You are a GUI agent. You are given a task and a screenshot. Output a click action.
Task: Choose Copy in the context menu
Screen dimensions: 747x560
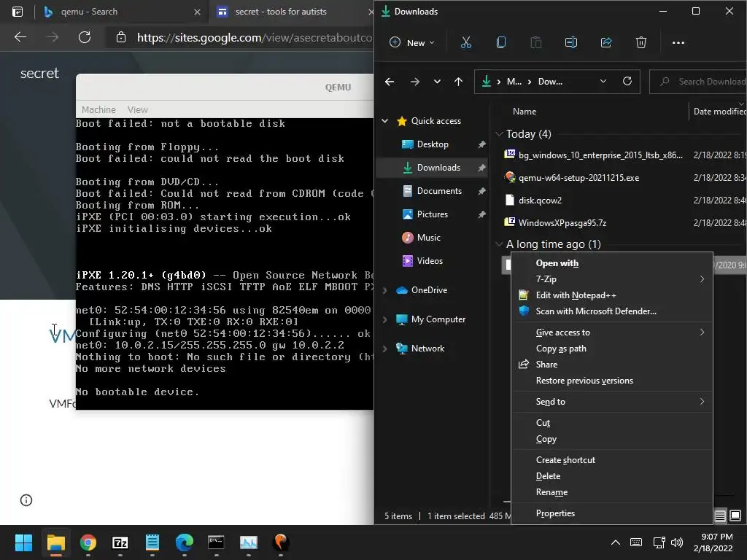tap(612, 439)
